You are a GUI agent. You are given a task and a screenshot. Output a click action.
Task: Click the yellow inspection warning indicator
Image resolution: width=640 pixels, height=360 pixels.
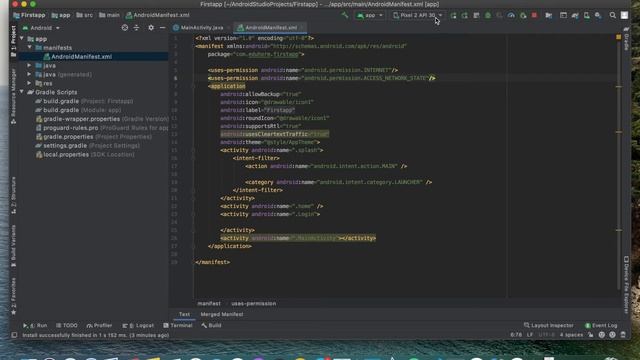(618, 37)
